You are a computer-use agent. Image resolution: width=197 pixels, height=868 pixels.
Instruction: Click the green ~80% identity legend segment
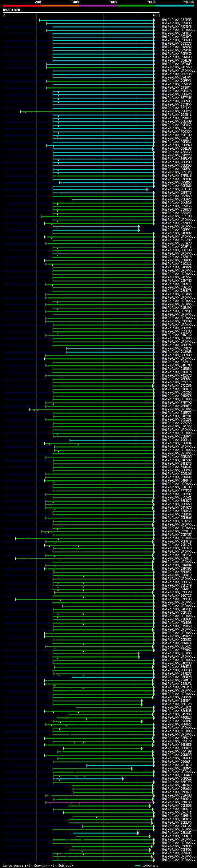[x=137, y=6]
